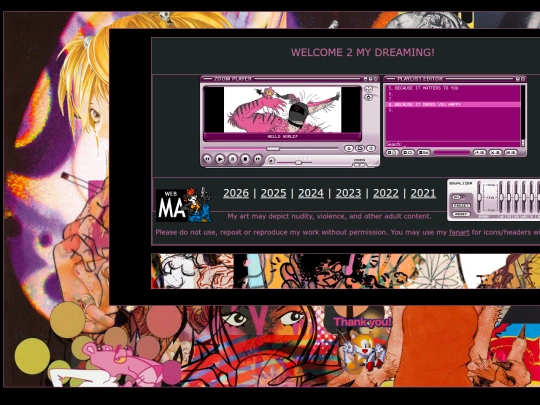Image resolution: width=540 pixels, height=405 pixels.
Task: Click the first EQ band slider after dB scale
Action: point(501,198)
